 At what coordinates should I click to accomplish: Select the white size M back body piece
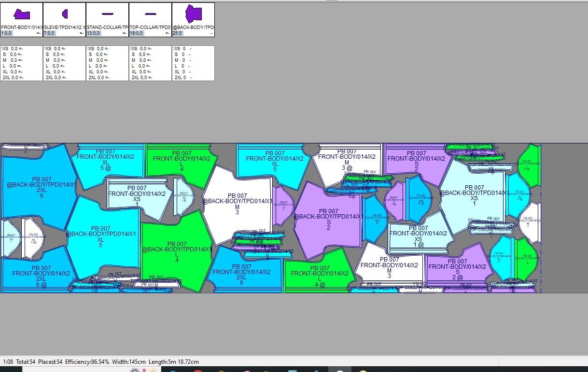tap(238, 203)
